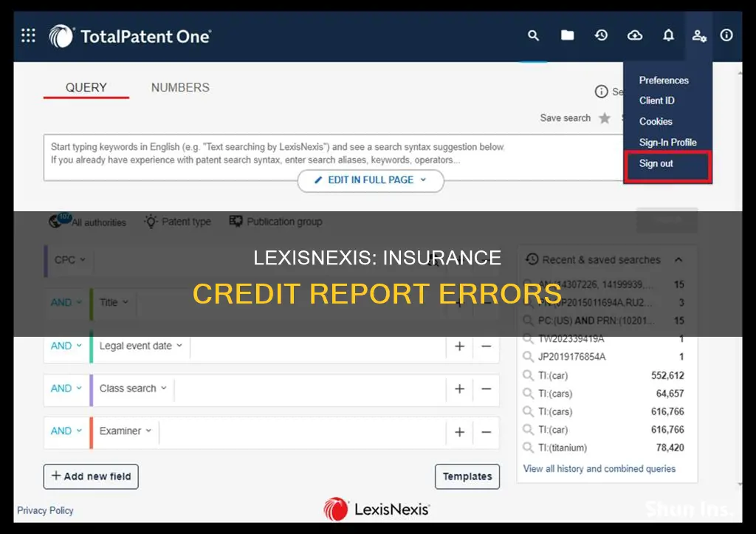This screenshot has width=756, height=534.
Task: Open the Publication group filter
Action: pyautogui.click(x=276, y=222)
